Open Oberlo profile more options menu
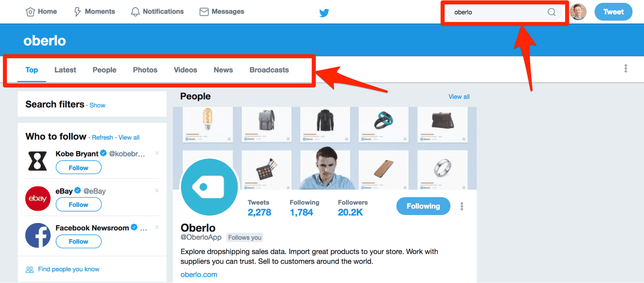The width and height of the screenshot is (644, 283). tap(461, 206)
